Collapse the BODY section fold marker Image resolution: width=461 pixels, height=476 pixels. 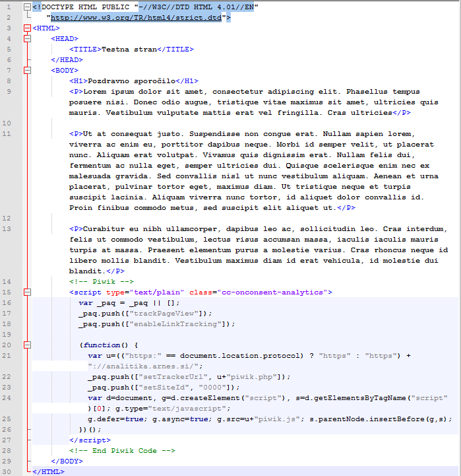click(27, 71)
